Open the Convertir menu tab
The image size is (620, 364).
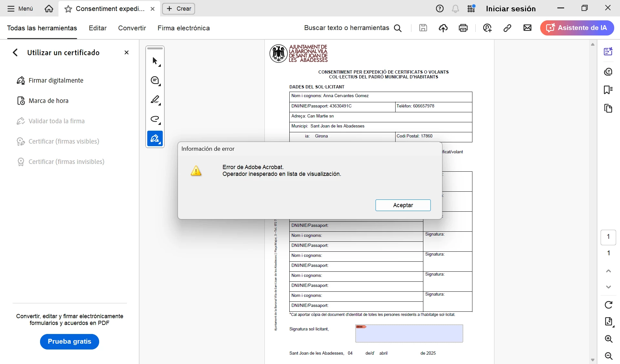pyautogui.click(x=132, y=28)
